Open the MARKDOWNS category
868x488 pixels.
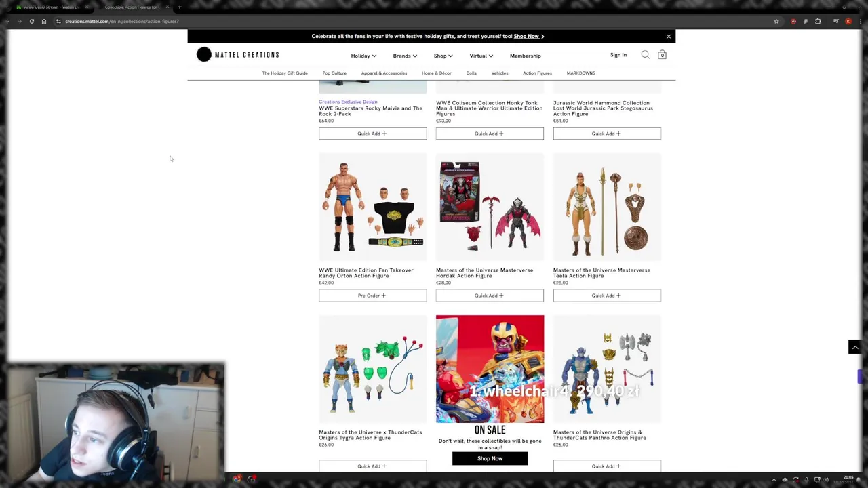tap(581, 73)
